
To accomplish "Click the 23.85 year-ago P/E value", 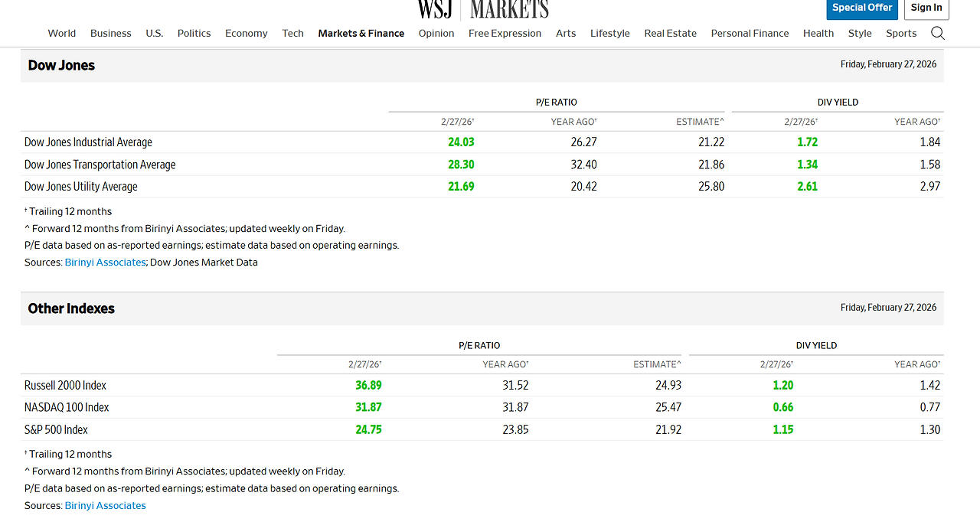I will (515, 430).
